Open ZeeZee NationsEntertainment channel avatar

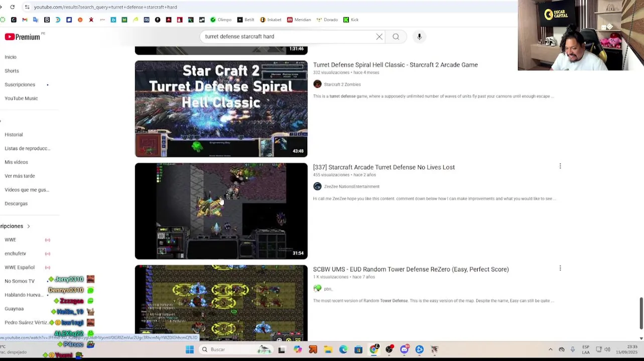pos(317,187)
